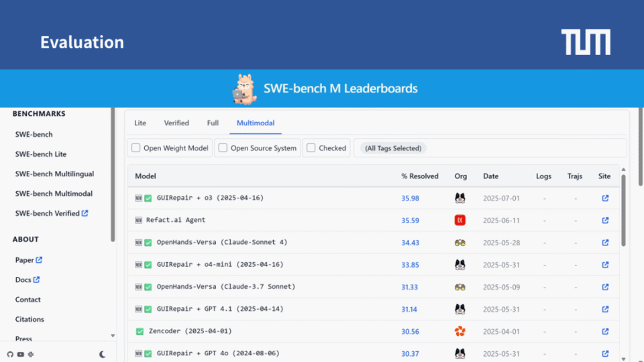Click the Date column header
The width and height of the screenshot is (644, 362).
(x=491, y=176)
